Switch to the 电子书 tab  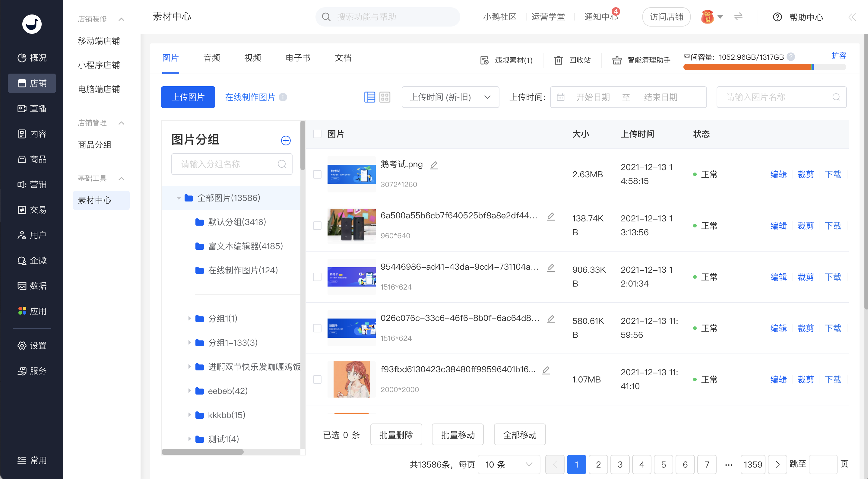click(298, 58)
